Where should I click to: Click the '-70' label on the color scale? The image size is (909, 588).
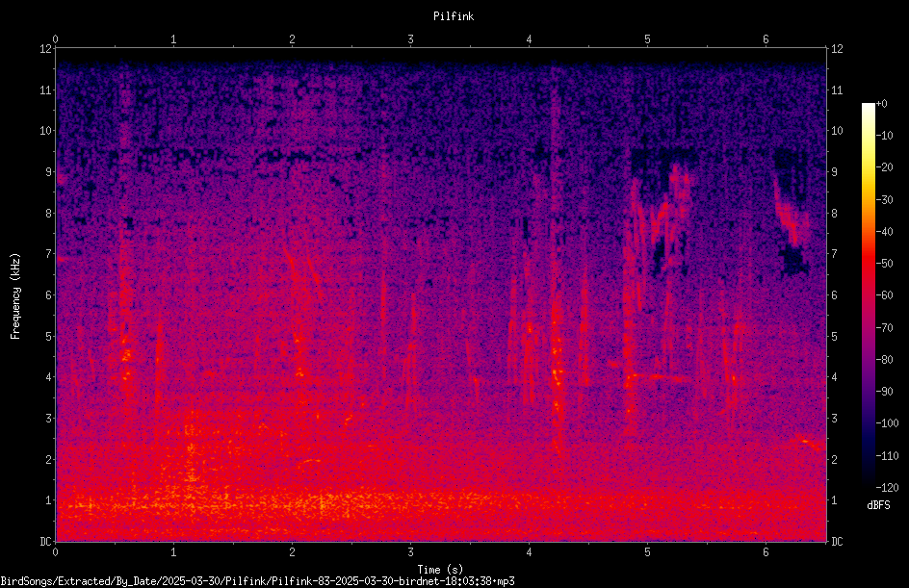tap(884, 328)
